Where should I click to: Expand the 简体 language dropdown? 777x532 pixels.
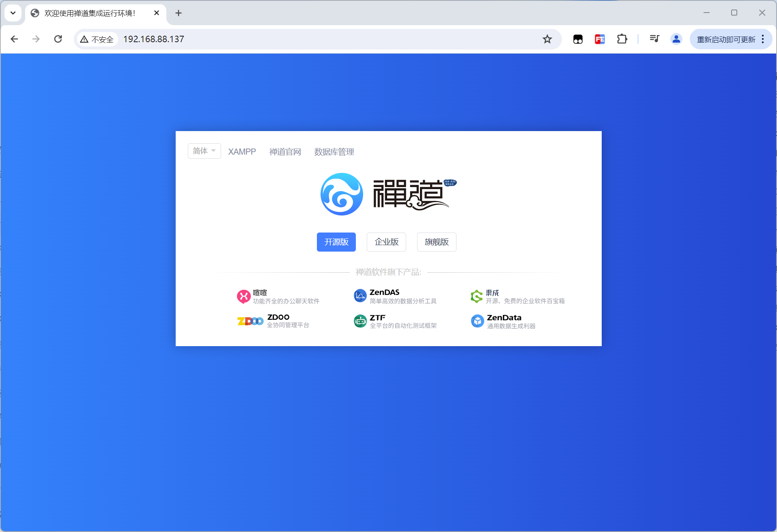(x=204, y=151)
